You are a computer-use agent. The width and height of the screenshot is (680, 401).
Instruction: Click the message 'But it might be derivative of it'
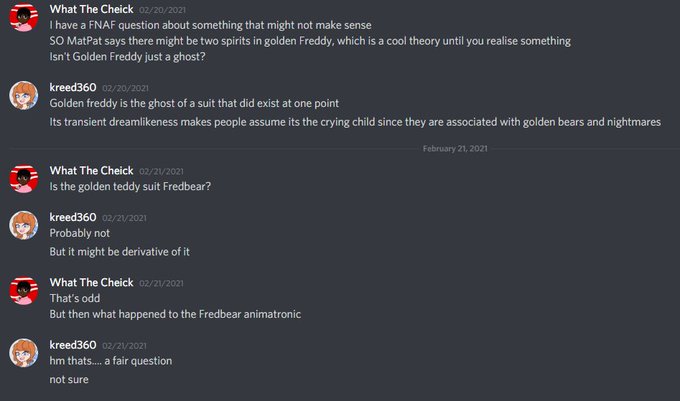(120, 252)
